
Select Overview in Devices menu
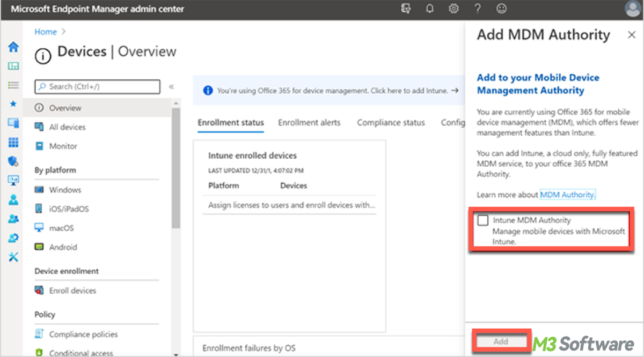[x=97, y=108]
